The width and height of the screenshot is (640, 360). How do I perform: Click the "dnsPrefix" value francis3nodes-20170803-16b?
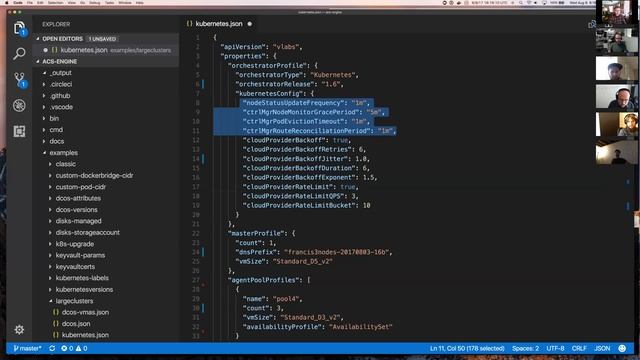tap(336, 252)
